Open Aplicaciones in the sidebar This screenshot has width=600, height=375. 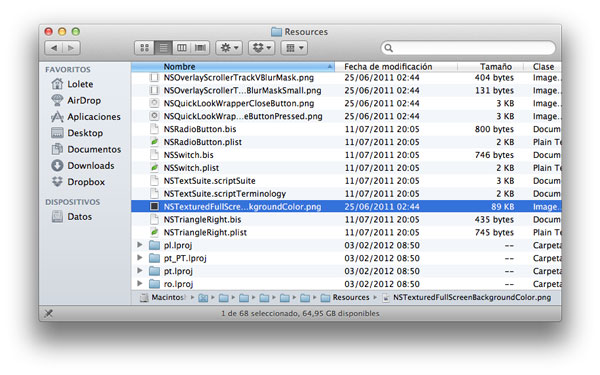[x=86, y=117]
